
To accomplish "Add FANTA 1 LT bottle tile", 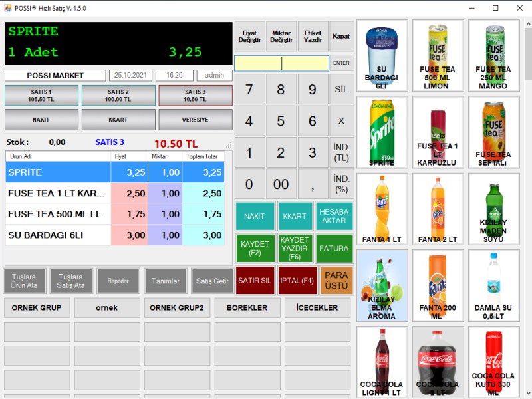I will [382, 209].
